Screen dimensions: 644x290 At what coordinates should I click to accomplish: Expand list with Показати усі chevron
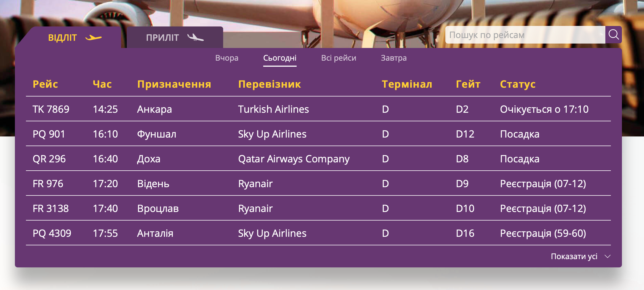click(607, 256)
